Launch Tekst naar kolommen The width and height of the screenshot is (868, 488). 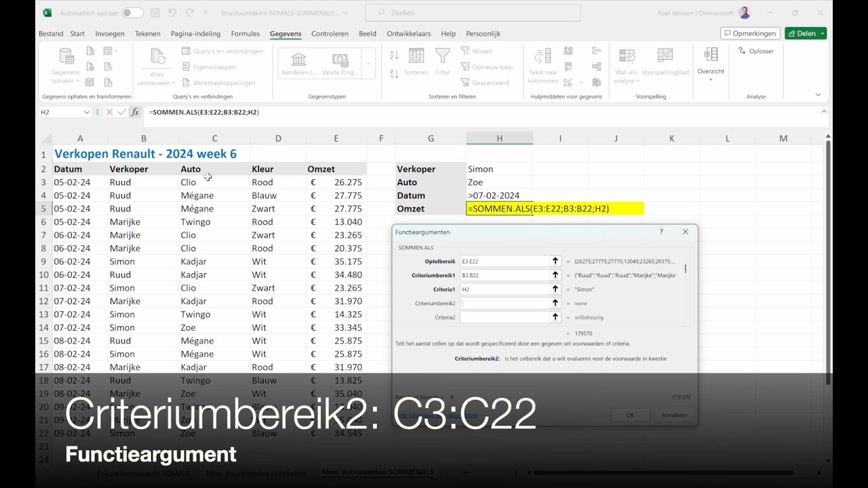(x=543, y=65)
